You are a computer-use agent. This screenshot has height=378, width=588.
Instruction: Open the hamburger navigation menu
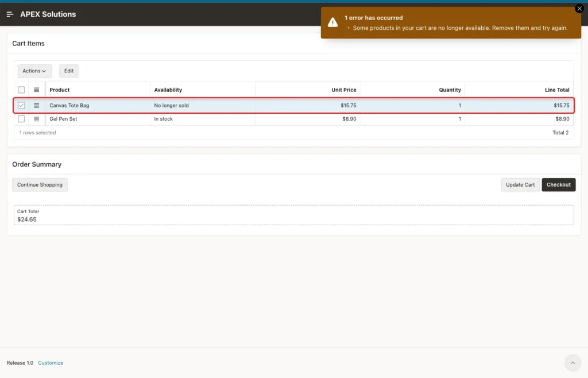pos(10,14)
